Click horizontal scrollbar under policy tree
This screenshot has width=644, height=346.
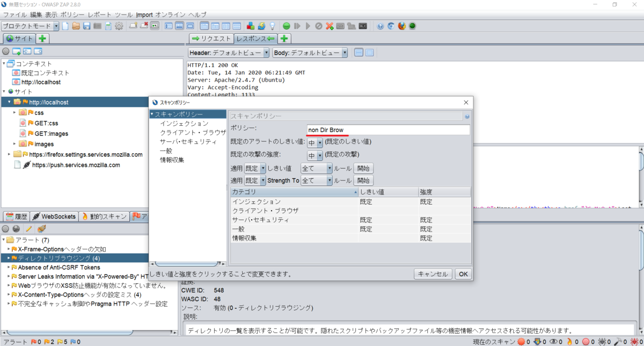tap(187, 264)
